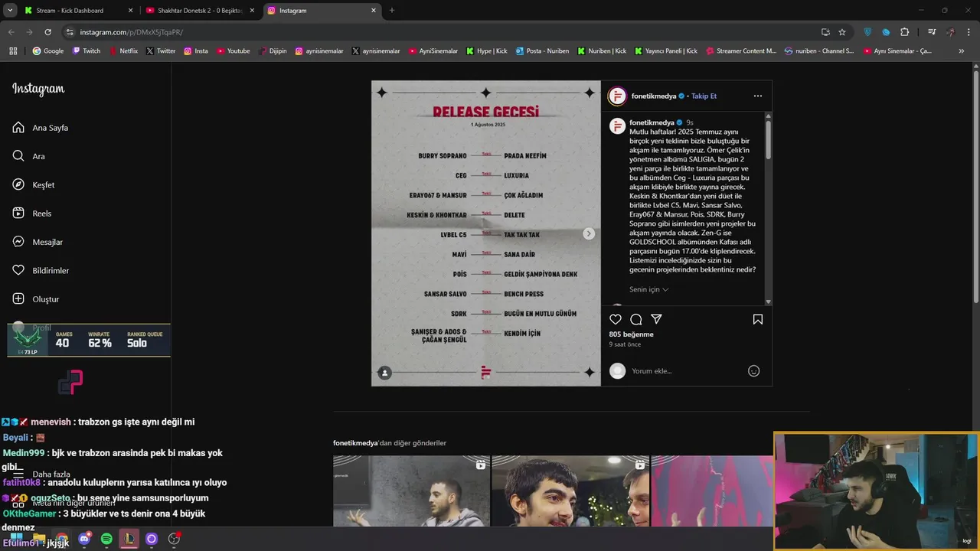Open the first thumbnail under diğer gönderiler
Image resolution: width=980 pixels, height=551 pixels.
pos(411,491)
